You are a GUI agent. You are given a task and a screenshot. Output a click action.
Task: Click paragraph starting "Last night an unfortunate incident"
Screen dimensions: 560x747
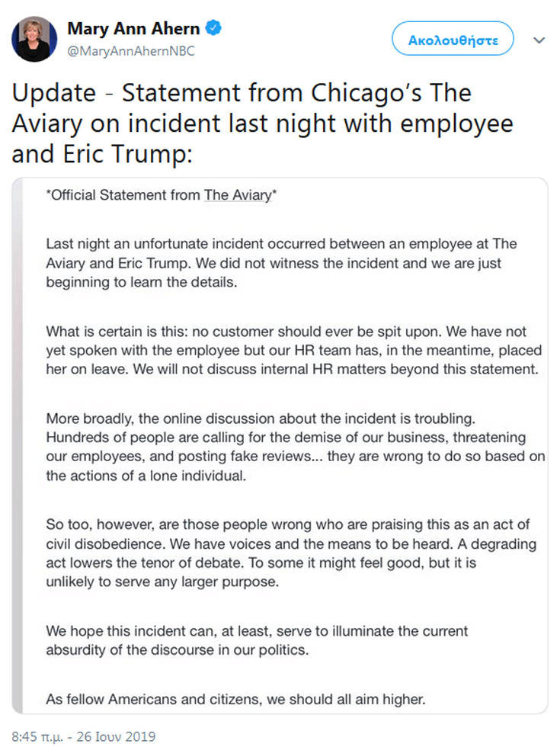click(282, 262)
